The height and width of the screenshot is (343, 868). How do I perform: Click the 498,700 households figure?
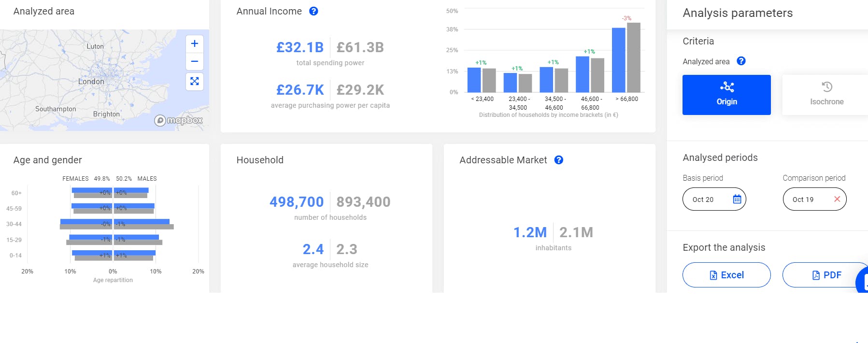pos(297,202)
